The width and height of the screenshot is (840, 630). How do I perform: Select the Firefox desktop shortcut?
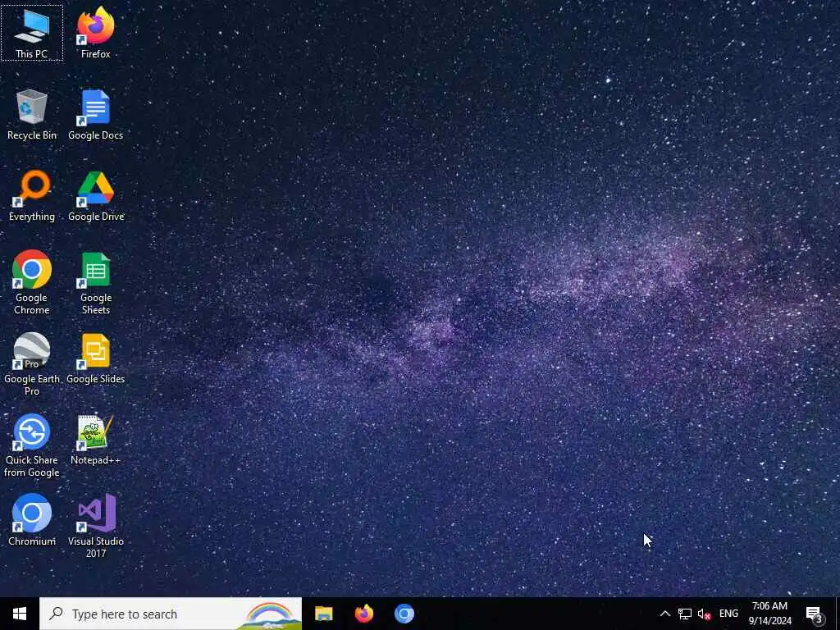point(95,33)
